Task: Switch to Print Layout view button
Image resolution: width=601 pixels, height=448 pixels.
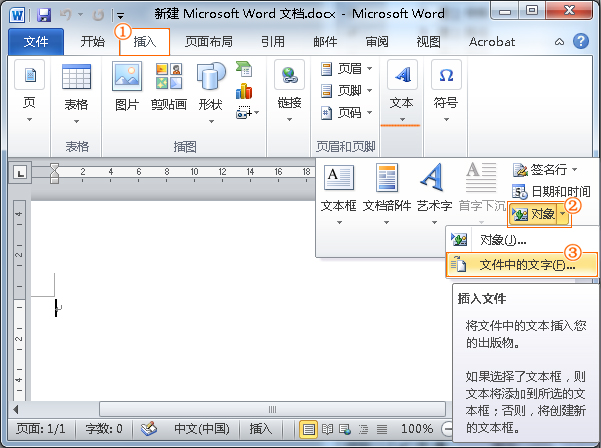Action: (309, 429)
